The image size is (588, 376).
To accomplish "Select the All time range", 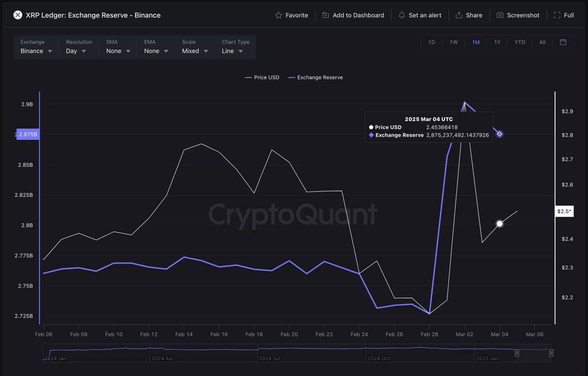I will (x=542, y=42).
